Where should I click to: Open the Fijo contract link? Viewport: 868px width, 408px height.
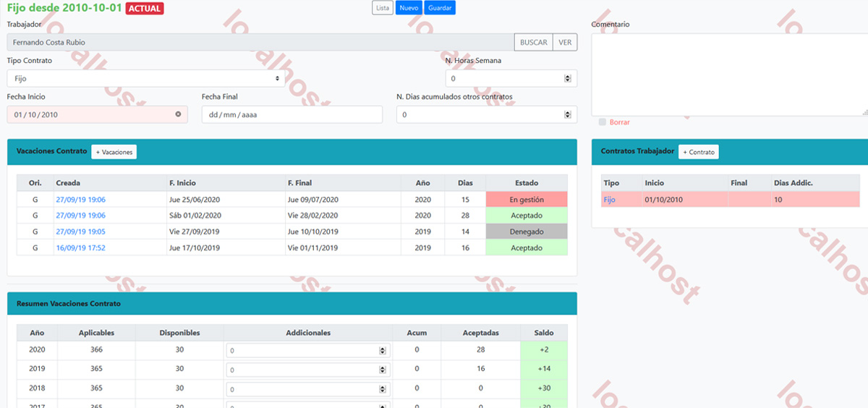[610, 200]
